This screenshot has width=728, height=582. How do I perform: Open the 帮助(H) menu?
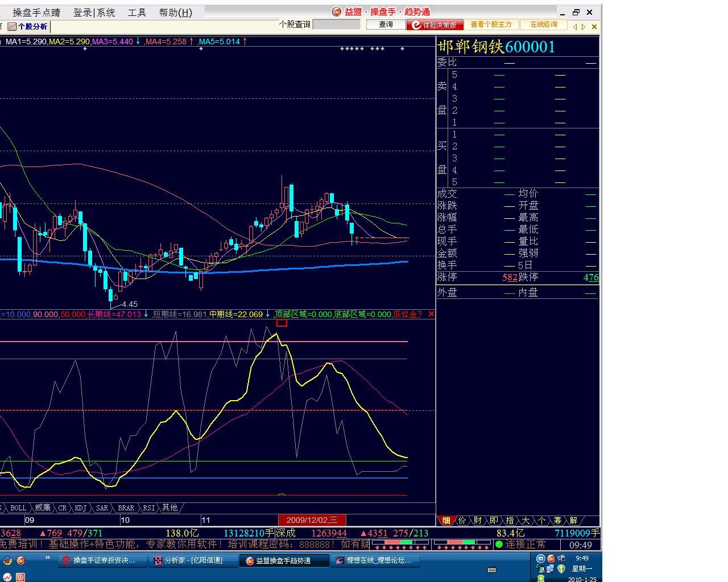pyautogui.click(x=175, y=13)
